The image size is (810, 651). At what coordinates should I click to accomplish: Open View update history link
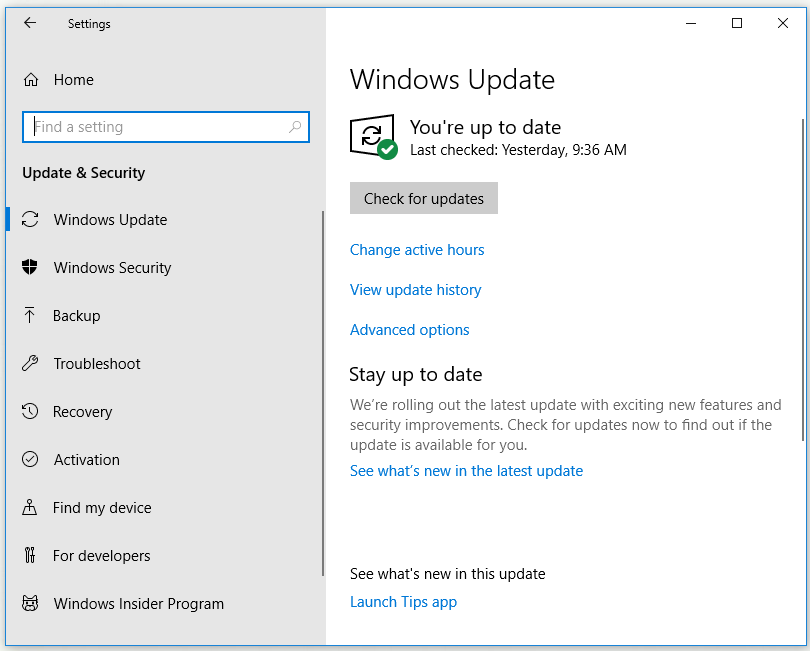click(415, 290)
